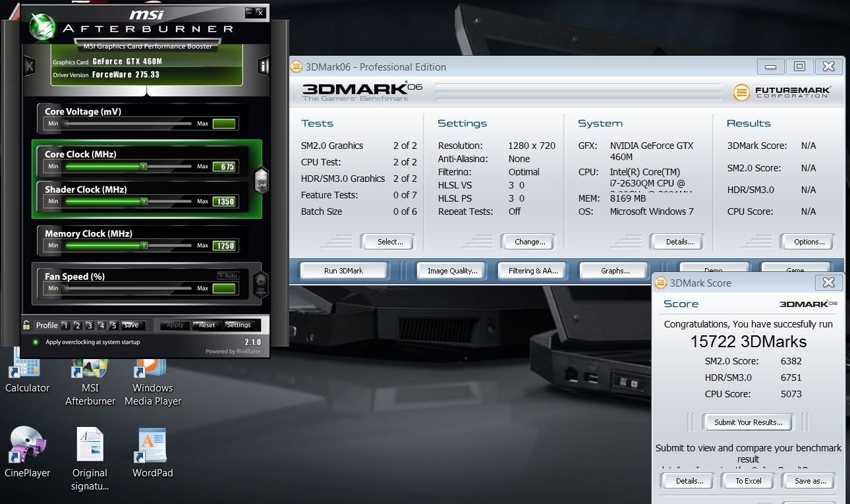Open Windows Media Player desktop icon
850x504 pixels.
[152, 369]
